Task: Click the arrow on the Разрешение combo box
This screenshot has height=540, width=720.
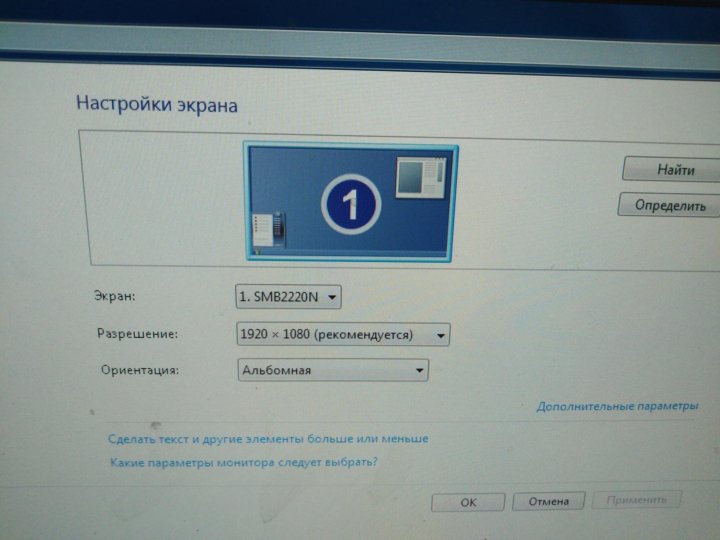Action: (x=440, y=335)
